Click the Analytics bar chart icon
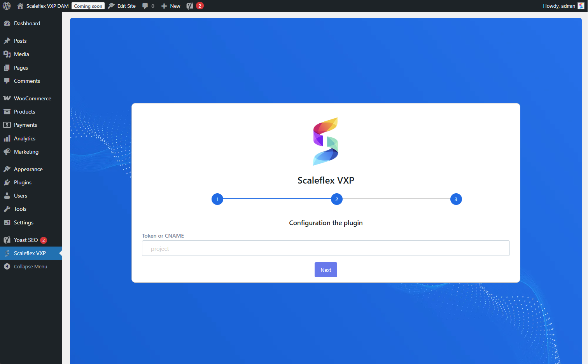 click(7, 138)
